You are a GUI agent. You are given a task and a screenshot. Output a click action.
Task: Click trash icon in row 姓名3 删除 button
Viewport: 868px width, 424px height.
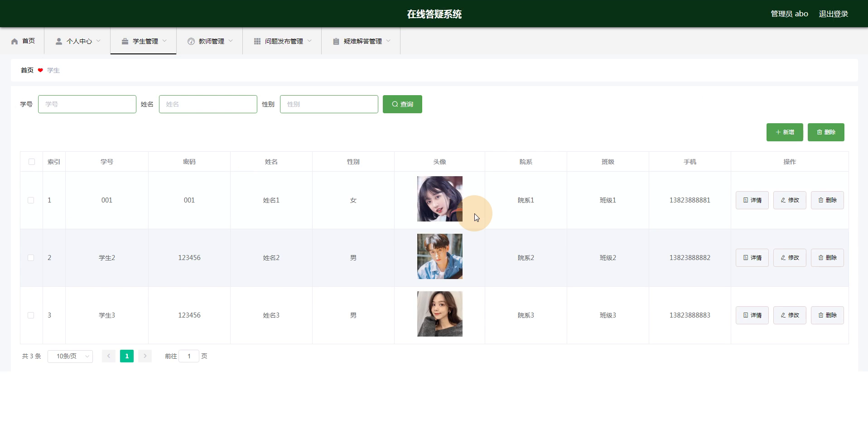(821, 315)
